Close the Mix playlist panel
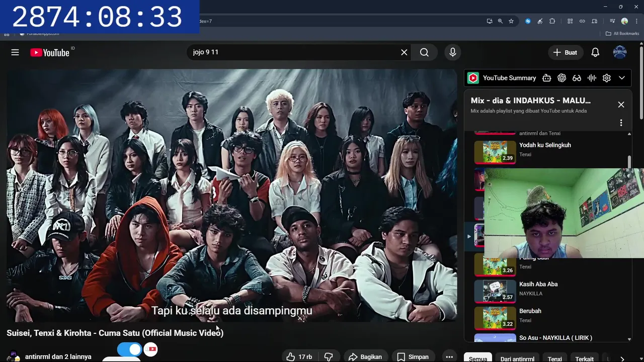 621,105
